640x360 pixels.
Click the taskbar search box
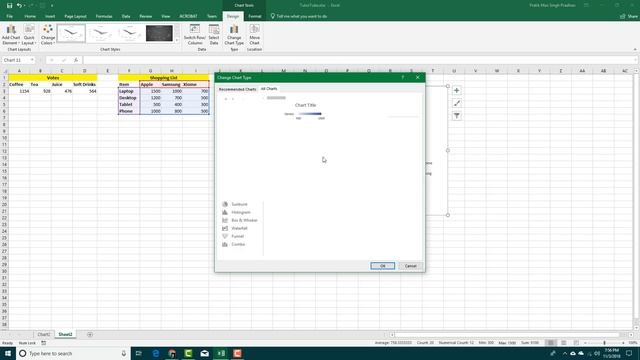point(73,353)
